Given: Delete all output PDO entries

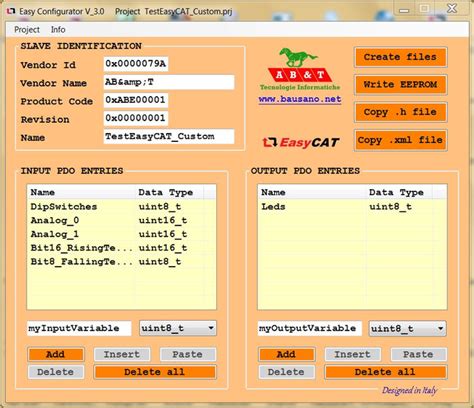Looking at the screenshot, I should (385, 372).
